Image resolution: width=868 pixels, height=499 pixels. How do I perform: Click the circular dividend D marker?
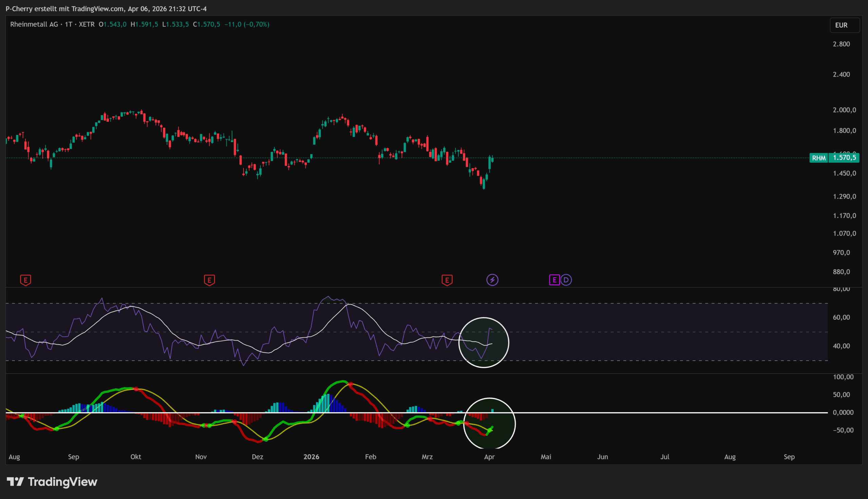click(566, 280)
